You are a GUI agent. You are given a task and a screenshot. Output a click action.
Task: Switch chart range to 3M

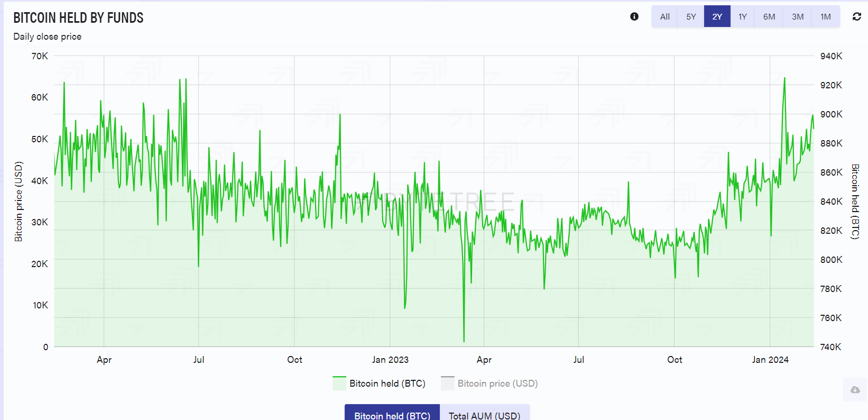click(x=798, y=16)
